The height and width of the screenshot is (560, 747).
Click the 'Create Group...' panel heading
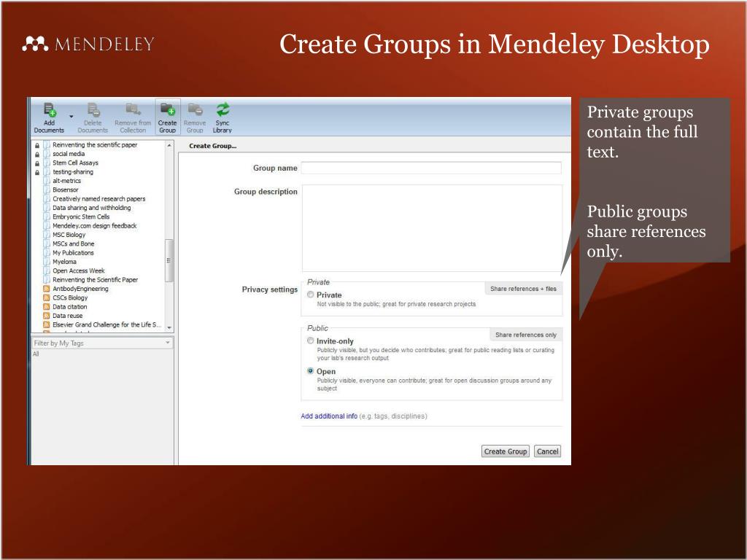[212, 146]
